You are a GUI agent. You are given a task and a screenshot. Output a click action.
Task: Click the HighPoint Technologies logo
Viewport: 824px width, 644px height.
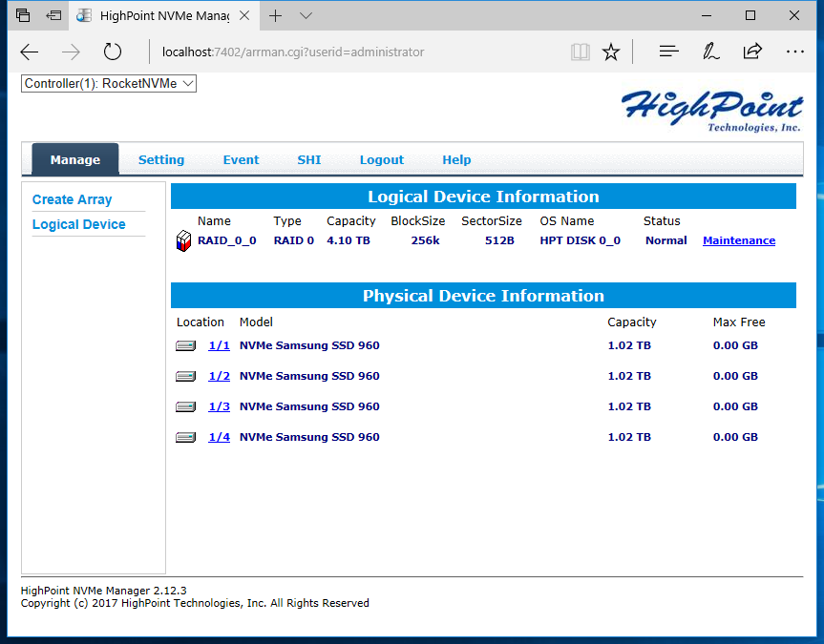pyautogui.click(x=712, y=112)
